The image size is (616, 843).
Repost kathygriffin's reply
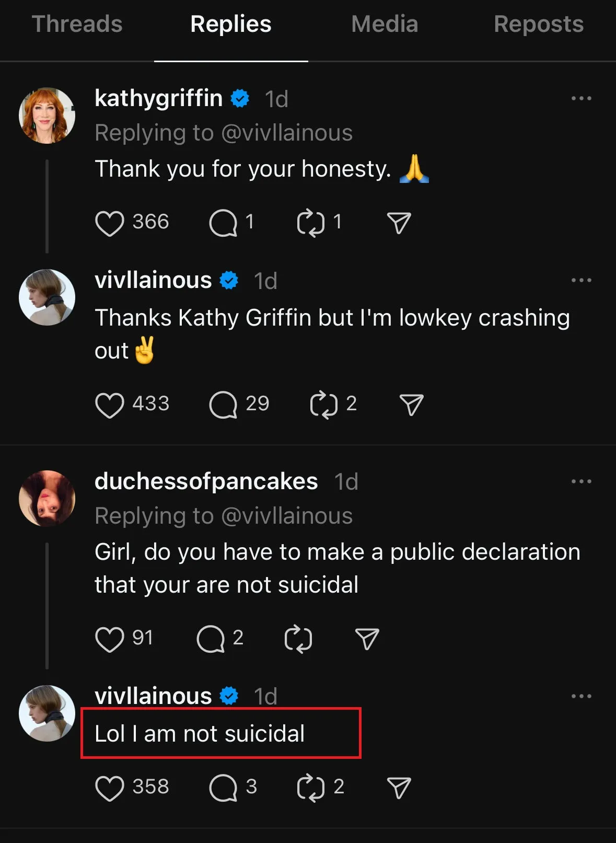(x=310, y=223)
